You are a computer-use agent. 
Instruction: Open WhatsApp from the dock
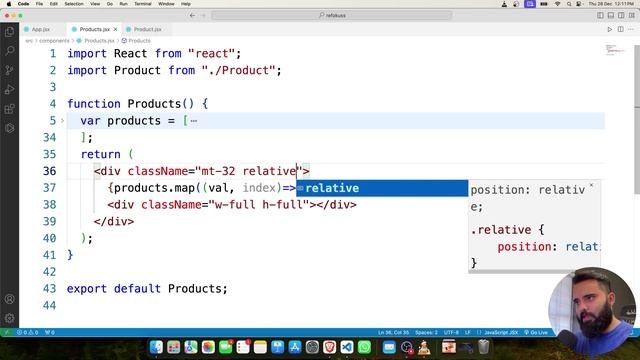pyautogui.click(x=364, y=347)
